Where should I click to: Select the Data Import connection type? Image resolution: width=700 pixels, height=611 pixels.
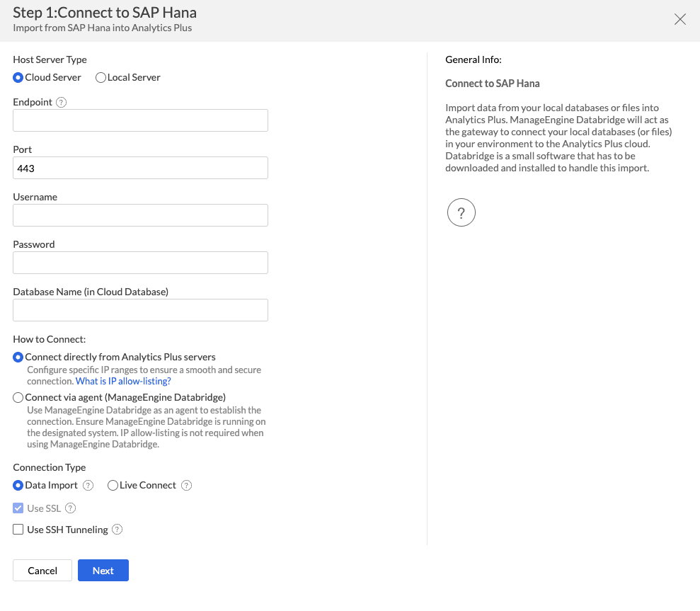click(18, 486)
